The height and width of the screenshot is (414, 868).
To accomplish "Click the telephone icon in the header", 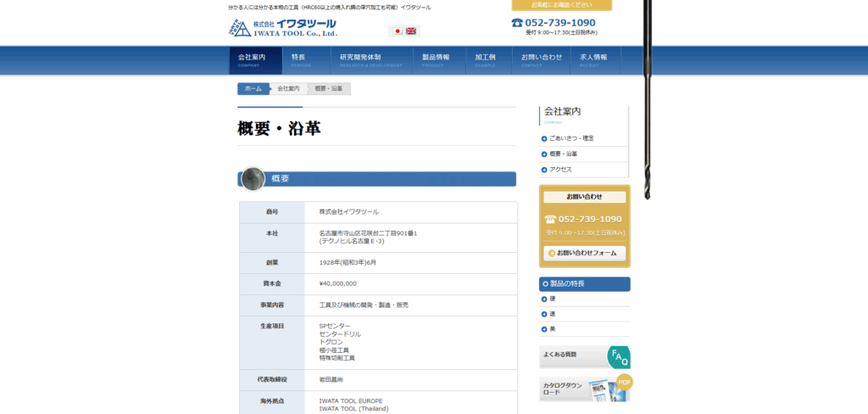I will click(516, 23).
